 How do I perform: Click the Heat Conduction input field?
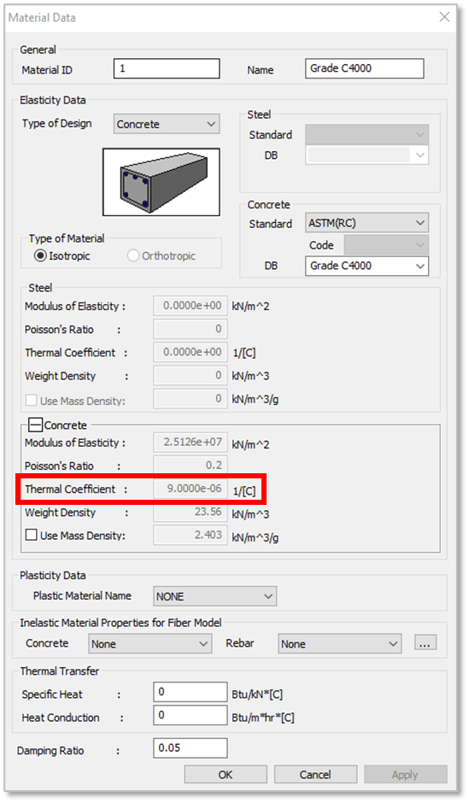pos(190,715)
